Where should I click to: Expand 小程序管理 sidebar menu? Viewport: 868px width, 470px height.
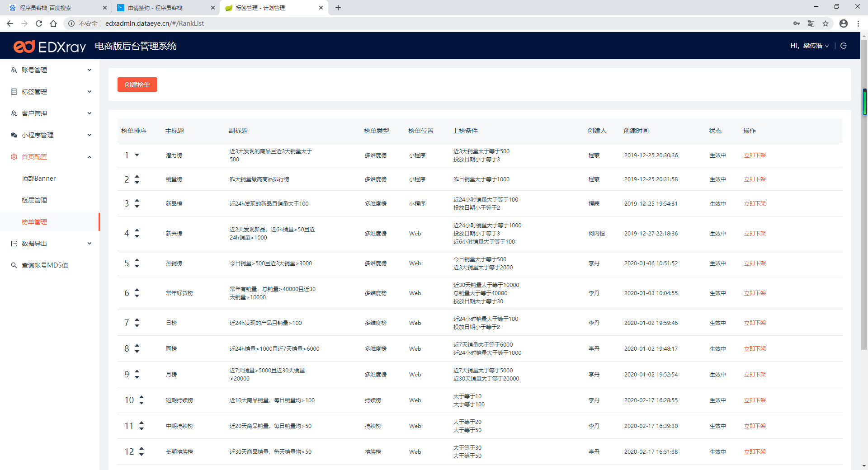[50, 135]
